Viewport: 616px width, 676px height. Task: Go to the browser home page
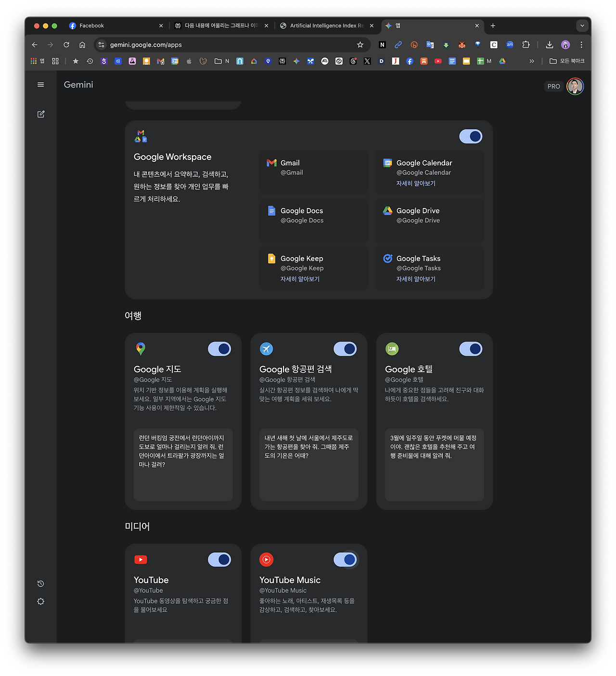[x=82, y=45]
